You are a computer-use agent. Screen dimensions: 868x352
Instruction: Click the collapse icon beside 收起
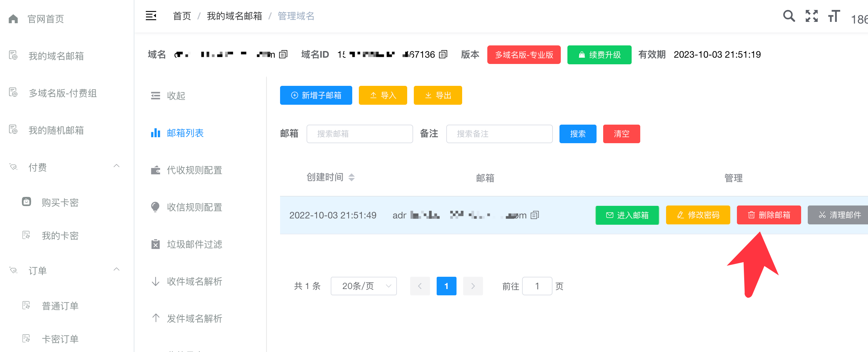tap(155, 96)
